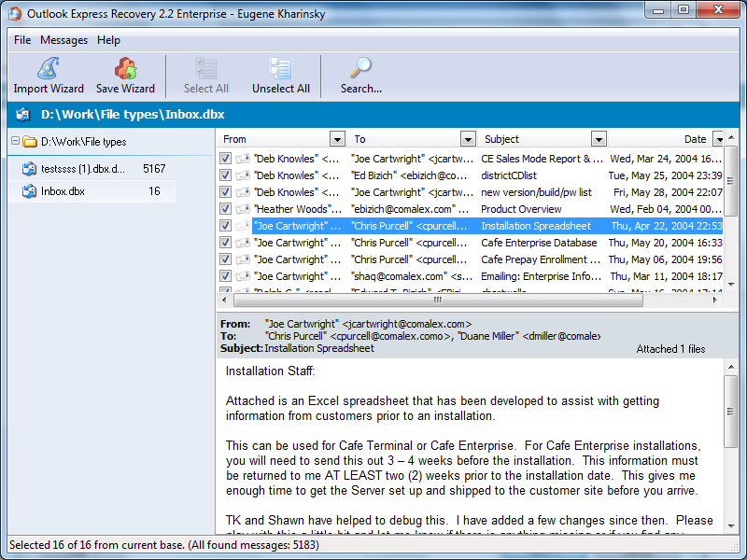Open the File menu
This screenshot has width=747, height=560.
[x=22, y=40]
